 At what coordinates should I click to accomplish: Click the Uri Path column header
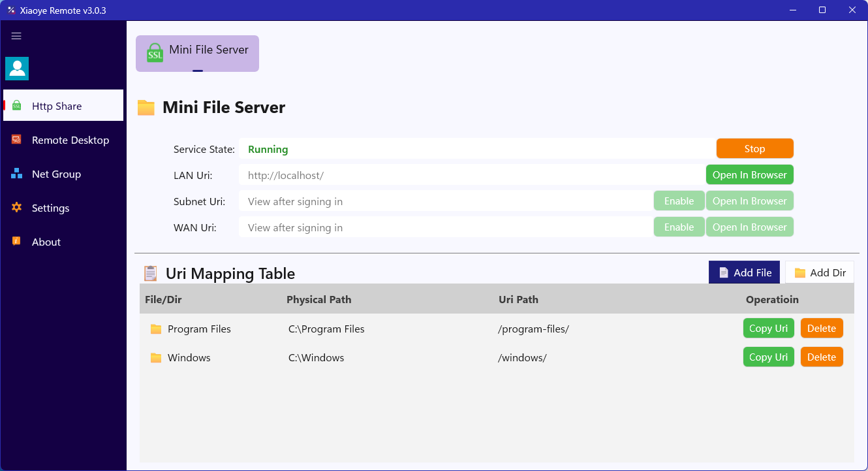pos(518,299)
